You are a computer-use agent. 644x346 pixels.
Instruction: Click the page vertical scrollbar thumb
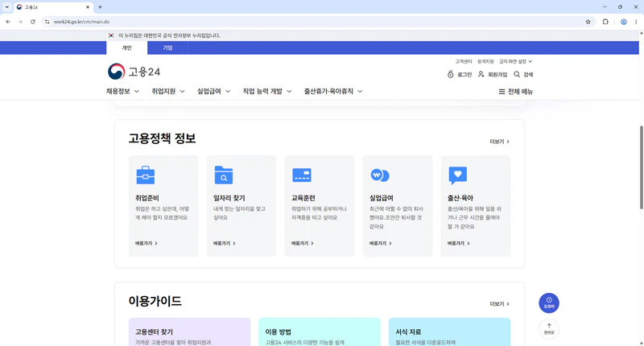[x=641, y=167]
